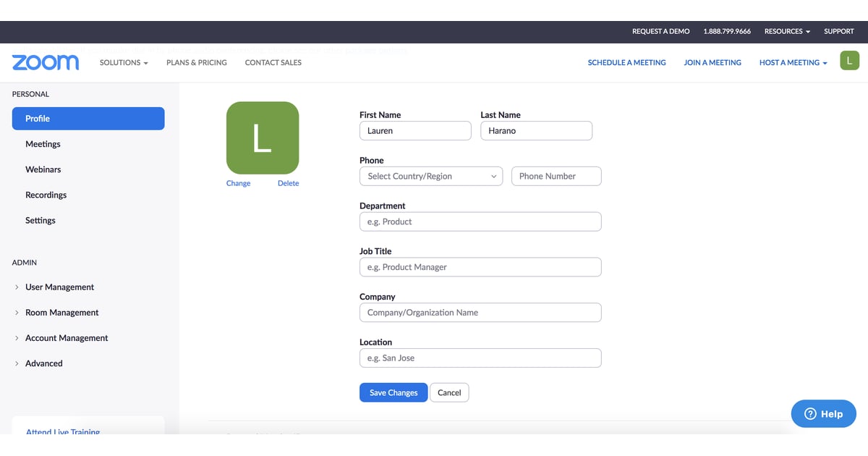Expand the Advanced section
Screen dimensions: 868x456
pos(43,363)
